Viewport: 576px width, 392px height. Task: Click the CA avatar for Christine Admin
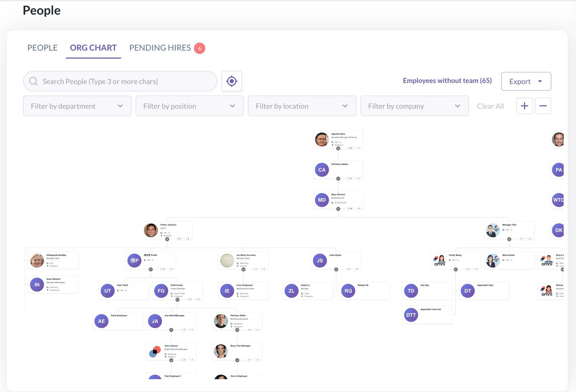(322, 170)
